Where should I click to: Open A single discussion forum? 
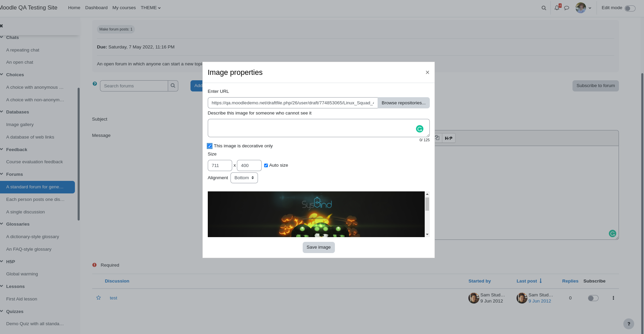[x=25, y=212]
